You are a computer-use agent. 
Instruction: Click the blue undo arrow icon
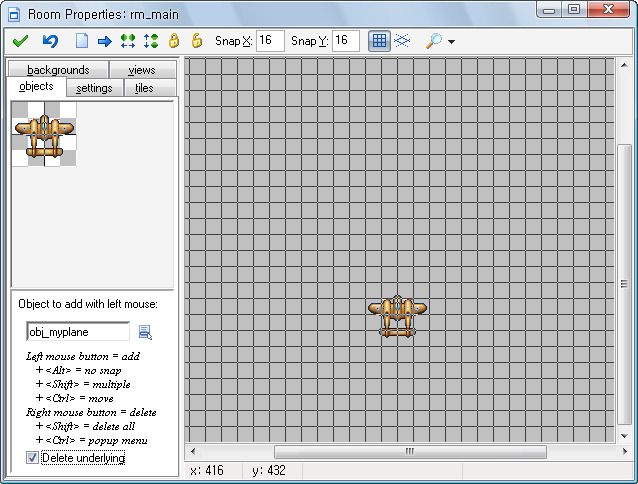pyautogui.click(x=50, y=41)
